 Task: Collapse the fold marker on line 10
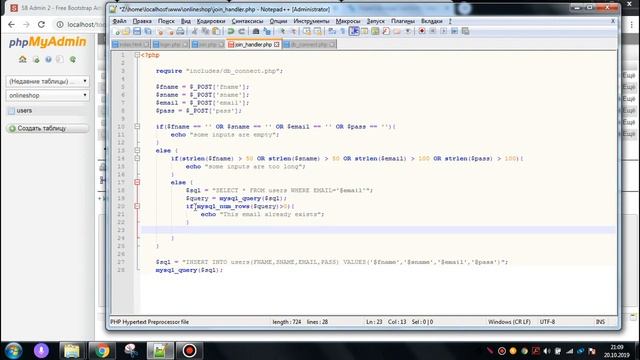coord(137,127)
